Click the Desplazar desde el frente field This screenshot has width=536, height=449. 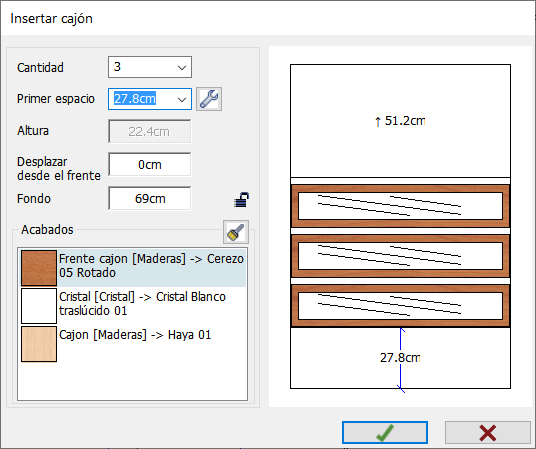150,164
